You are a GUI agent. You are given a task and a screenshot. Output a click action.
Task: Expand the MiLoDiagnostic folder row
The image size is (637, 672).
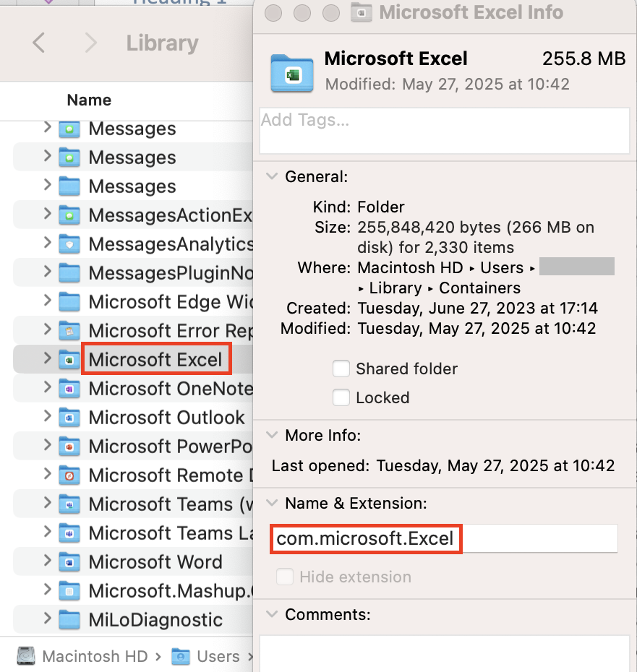pos(48,619)
